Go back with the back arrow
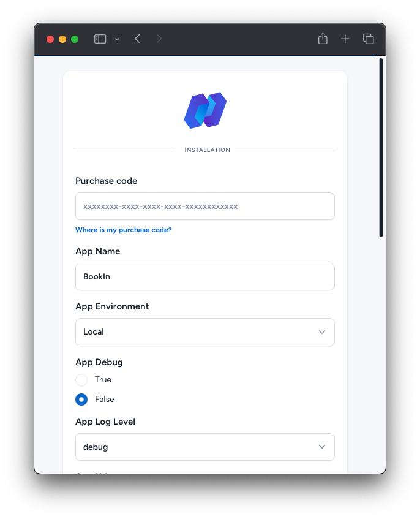The width and height of the screenshot is (420, 519). click(137, 39)
